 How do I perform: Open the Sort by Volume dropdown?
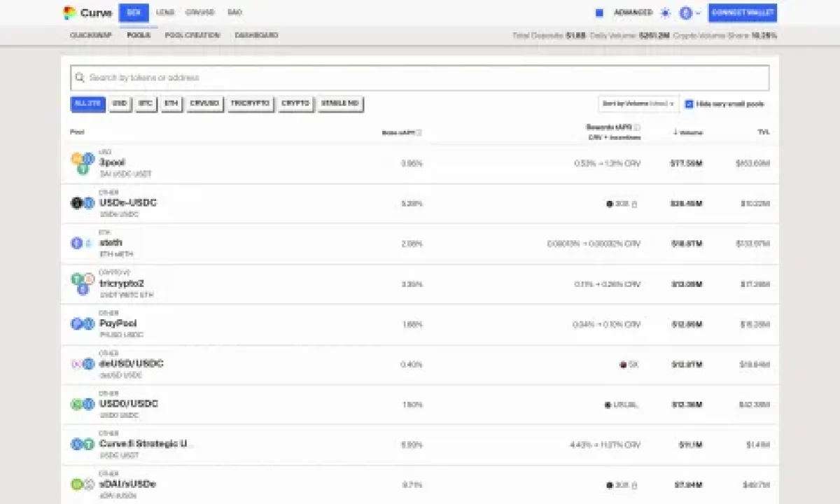tap(638, 104)
